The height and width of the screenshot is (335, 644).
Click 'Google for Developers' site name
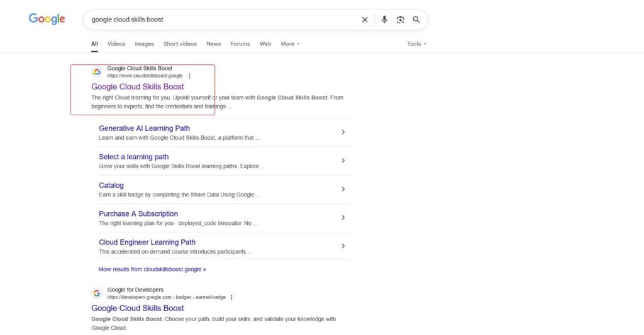[135, 290]
